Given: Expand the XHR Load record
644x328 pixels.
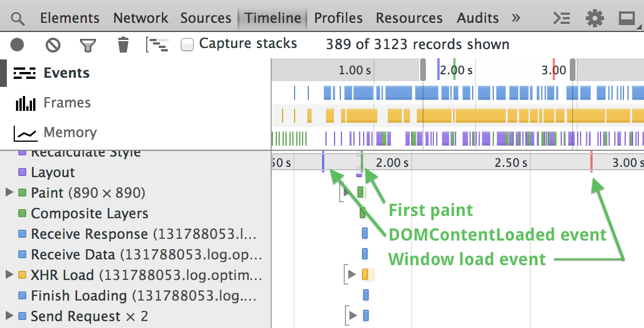Looking at the screenshot, I should pos(9,275).
